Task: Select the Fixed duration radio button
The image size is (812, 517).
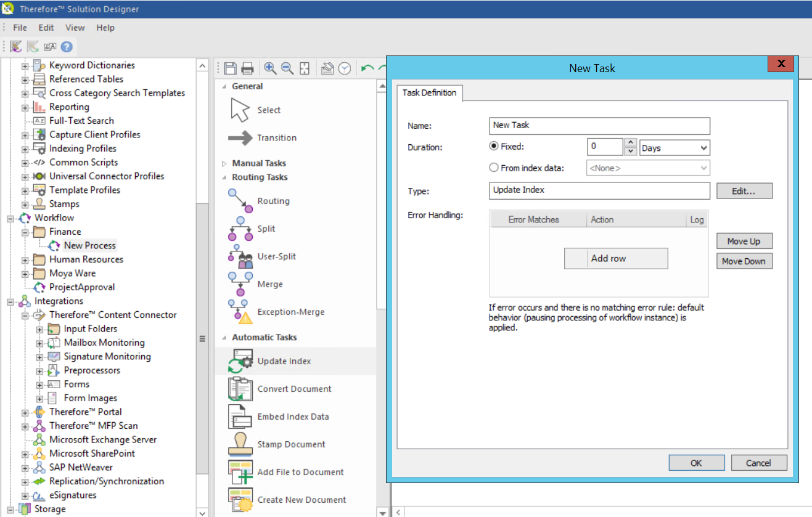Action: [x=494, y=145]
